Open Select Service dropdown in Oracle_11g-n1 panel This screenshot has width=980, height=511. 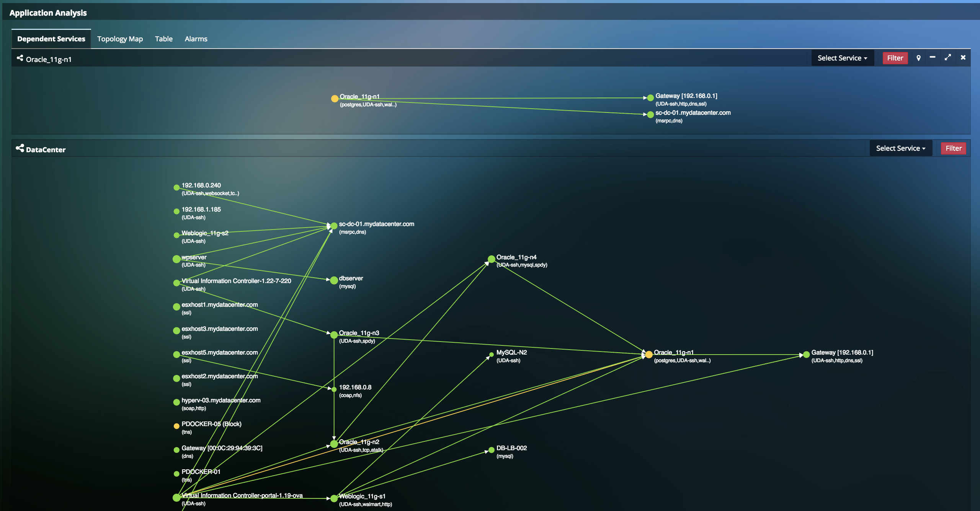[x=842, y=58]
